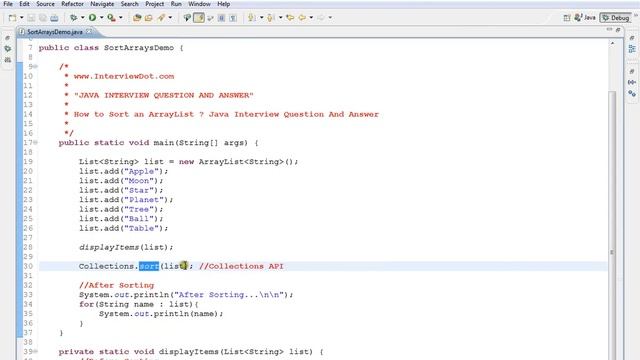Restore the lower right trim view stack
The image size is (640, 360).
pyautogui.click(x=632, y=71)
